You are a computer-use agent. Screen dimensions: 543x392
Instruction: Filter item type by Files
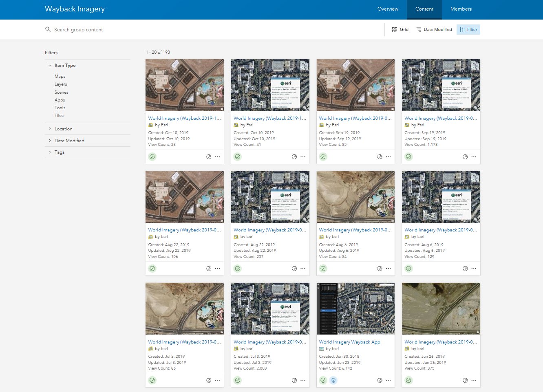coord(59,116)
